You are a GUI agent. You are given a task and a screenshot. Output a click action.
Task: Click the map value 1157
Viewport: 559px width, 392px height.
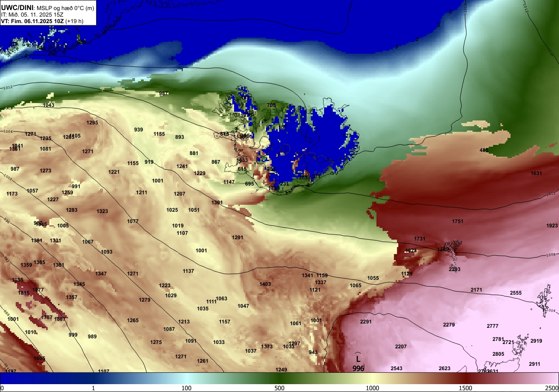224,322
